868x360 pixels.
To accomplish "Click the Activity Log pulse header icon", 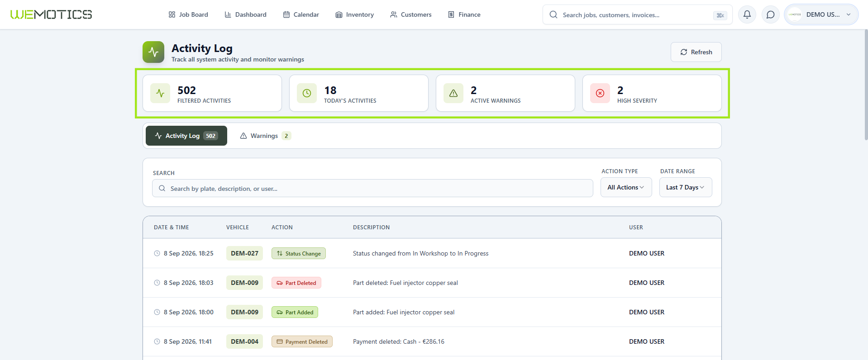I will tap(153, 52).
